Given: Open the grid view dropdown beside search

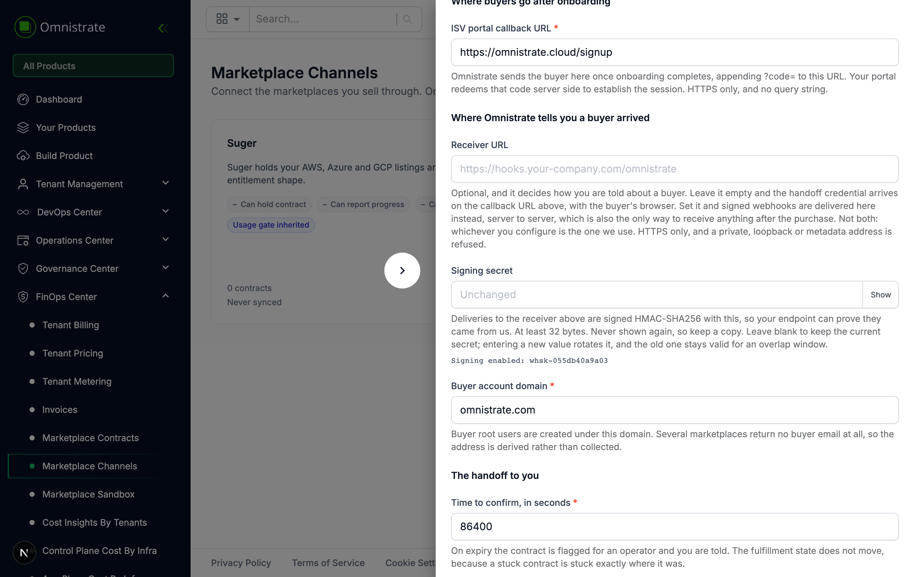Looking at the screenshot, I should click(x=227, y=19).
